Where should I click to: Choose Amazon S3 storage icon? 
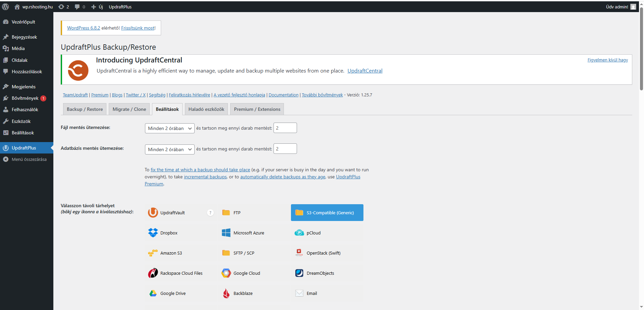(171, 253)
